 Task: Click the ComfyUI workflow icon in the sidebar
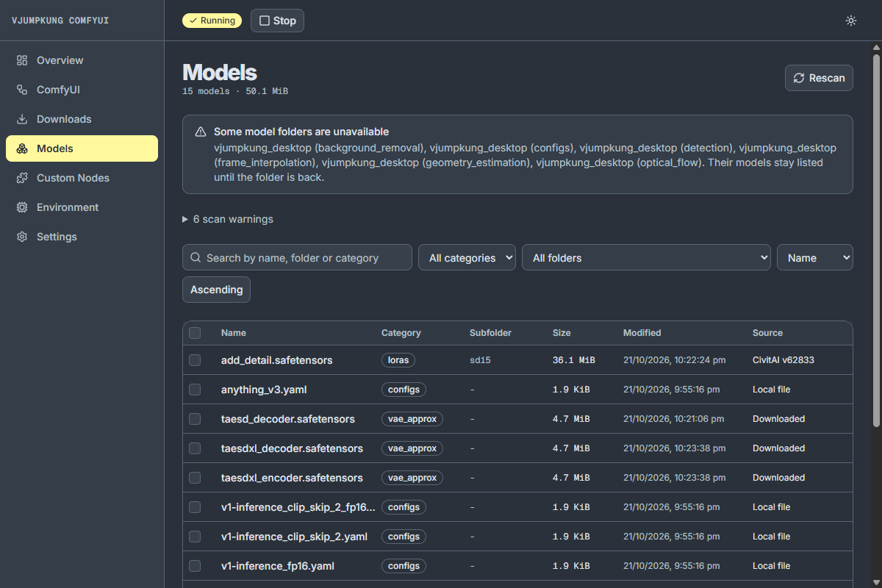22,90
